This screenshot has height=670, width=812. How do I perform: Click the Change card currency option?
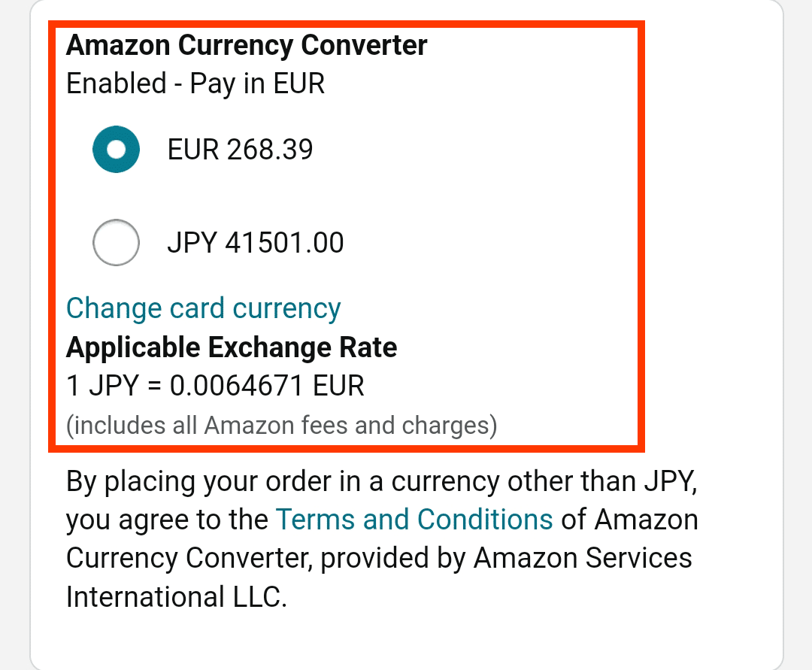[x=203, y=308]
